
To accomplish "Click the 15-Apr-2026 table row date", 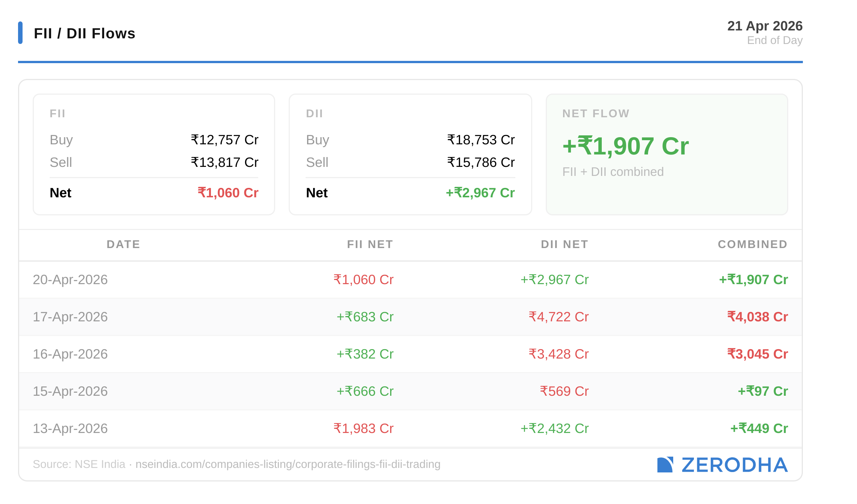I will [x=70, y=391].
